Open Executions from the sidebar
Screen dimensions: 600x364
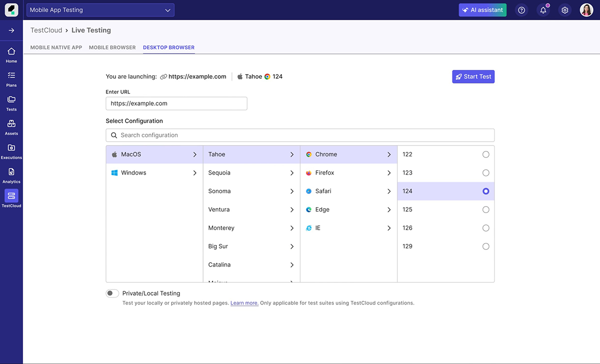[x=11, y=151]
